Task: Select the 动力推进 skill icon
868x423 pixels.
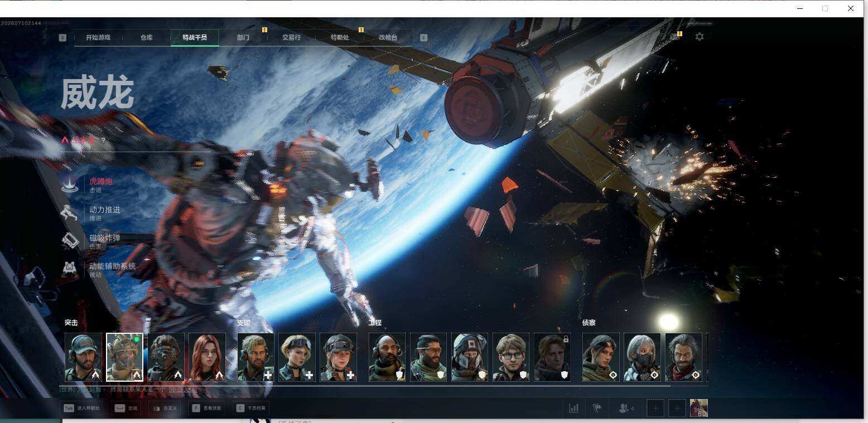Action: click(x=70, y=213)
